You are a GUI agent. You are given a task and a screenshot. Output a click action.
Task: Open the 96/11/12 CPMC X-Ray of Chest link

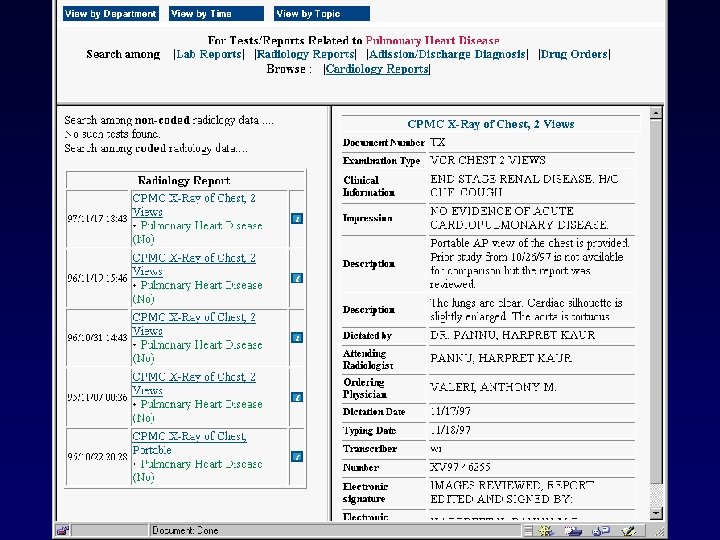coord(194,264)
